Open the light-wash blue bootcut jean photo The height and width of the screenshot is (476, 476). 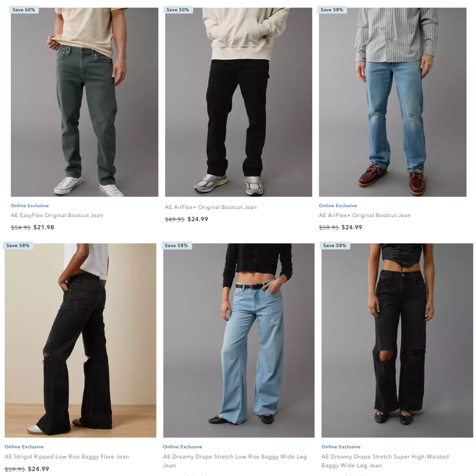[x=393, y=102]
